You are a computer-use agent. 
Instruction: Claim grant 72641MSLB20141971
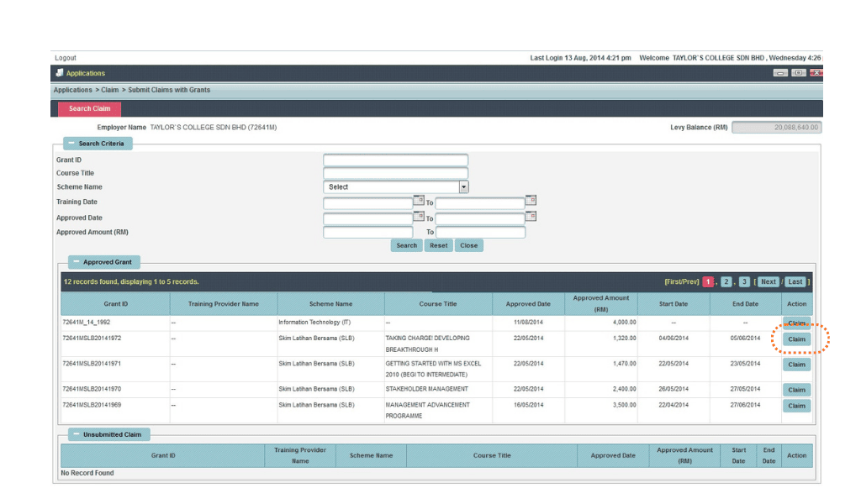coord(797,365)
